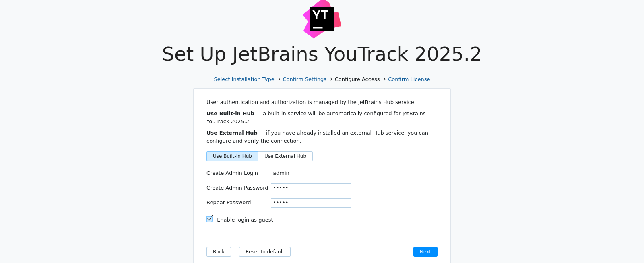Click Reset to default
This screenshot has width=644, height=263.
[x=264, y=252]
